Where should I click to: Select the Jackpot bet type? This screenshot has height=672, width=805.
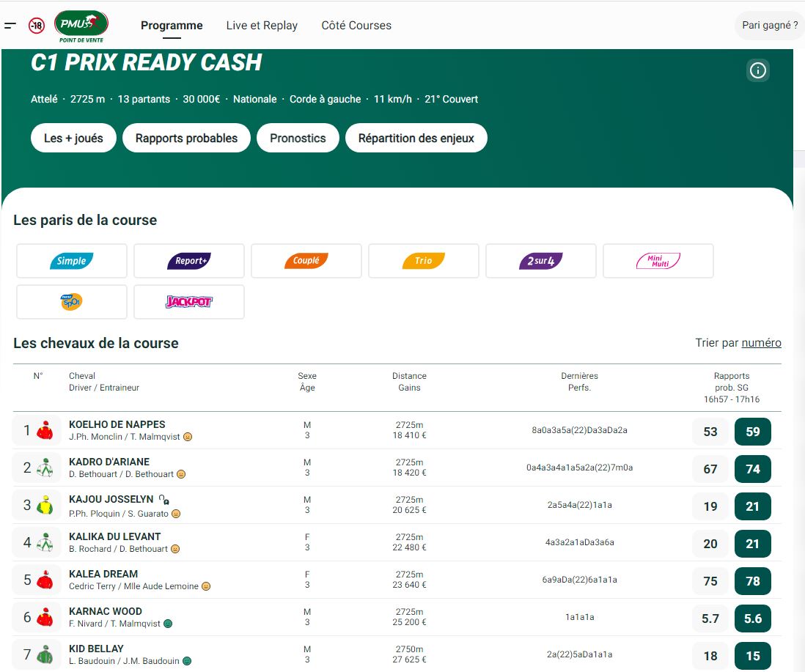coord(189,302)
